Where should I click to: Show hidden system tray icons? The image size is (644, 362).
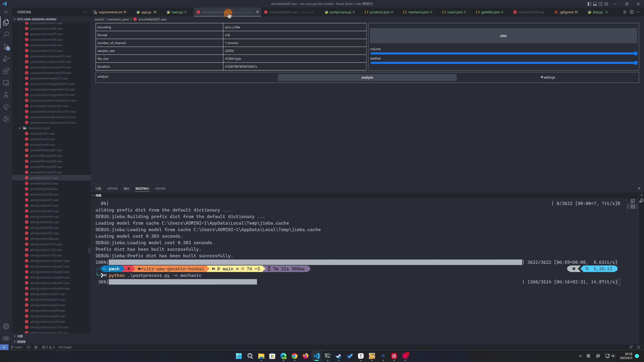pyautogui.click(x=580, y=356)
